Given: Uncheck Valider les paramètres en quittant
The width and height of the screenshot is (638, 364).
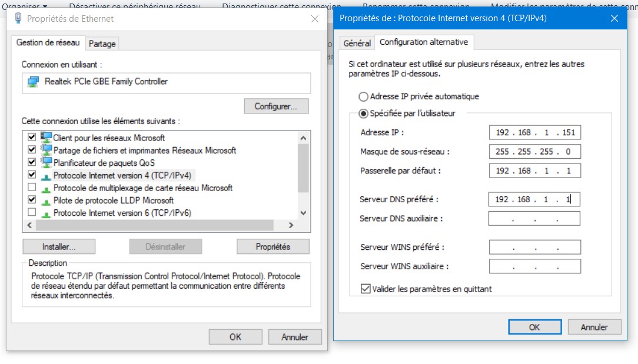Looking at the screenshot, I should click(x=365, y=289).
